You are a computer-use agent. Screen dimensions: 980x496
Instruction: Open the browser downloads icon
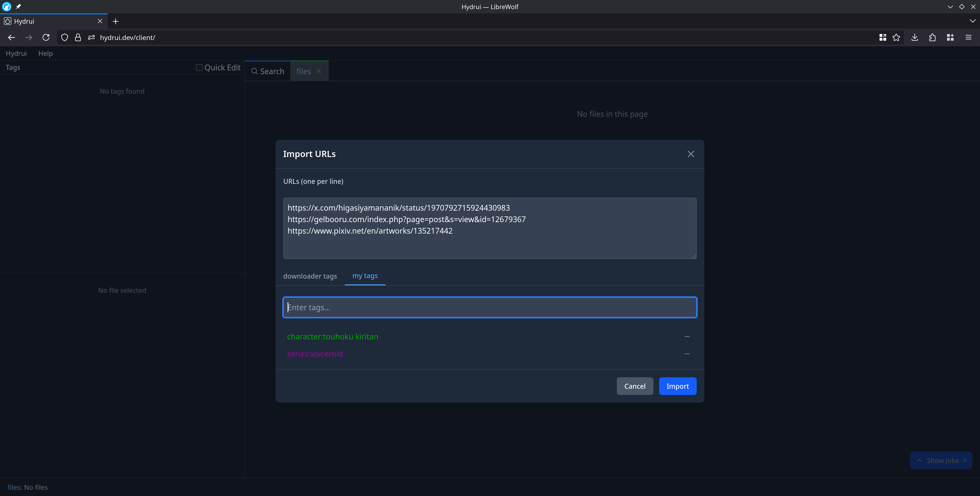915,37
